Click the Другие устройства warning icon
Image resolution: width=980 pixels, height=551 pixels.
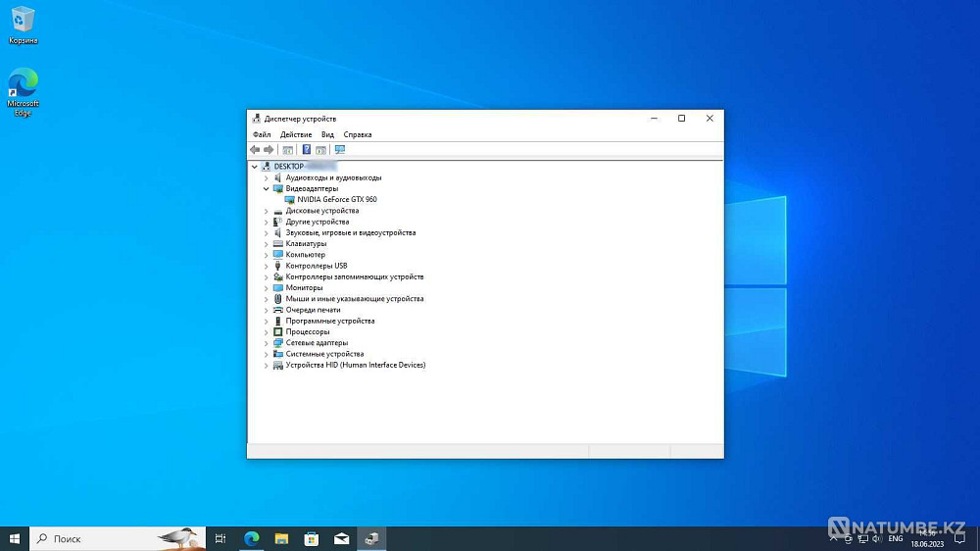[278, 222]
